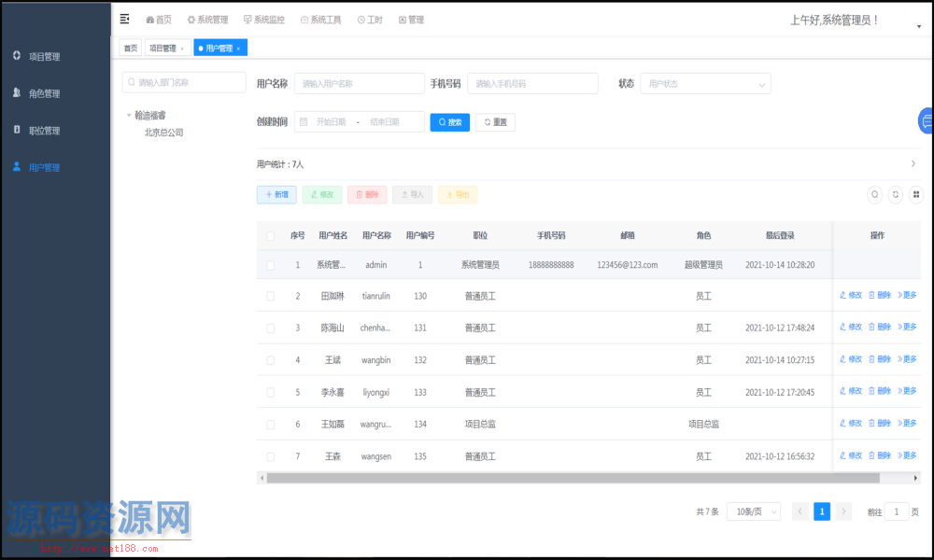Focus the 请输入用户名称 input
This screenshot has width=934, height=560.
click(x=360, y=84)
